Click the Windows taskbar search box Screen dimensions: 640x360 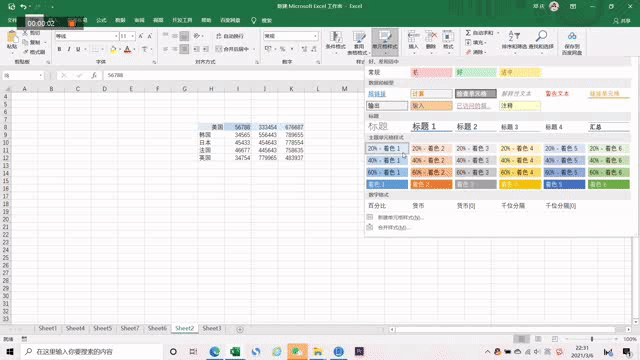click(x=91, y=351)
